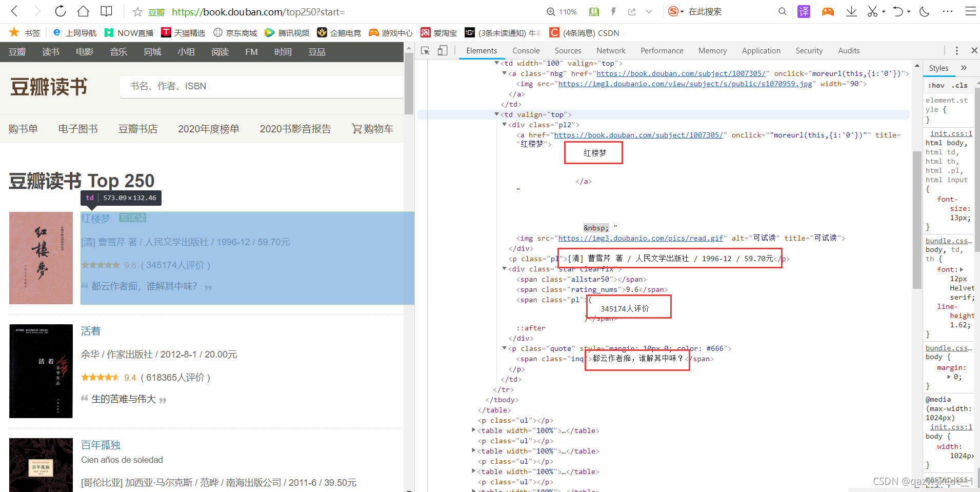Viewport: 980px width, 492px height.
Task: Click the 书名、作者、ISBN search field
Action: point(262,86)
